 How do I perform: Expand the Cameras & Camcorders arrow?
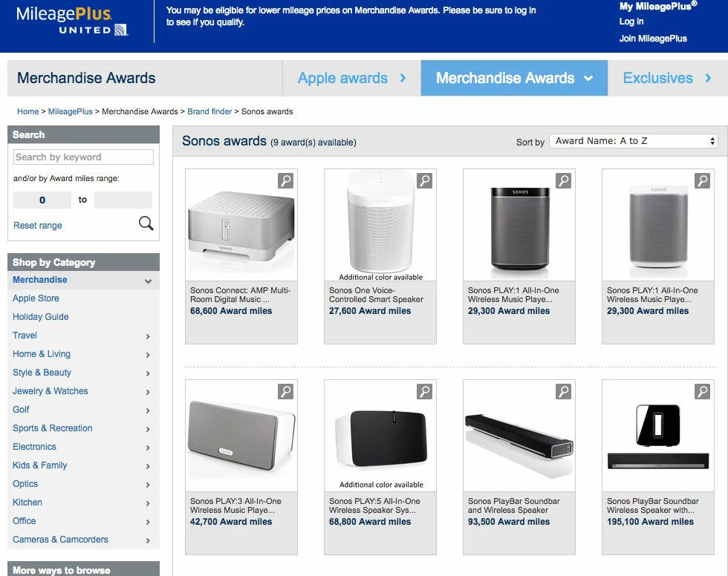tap(148, 540)
